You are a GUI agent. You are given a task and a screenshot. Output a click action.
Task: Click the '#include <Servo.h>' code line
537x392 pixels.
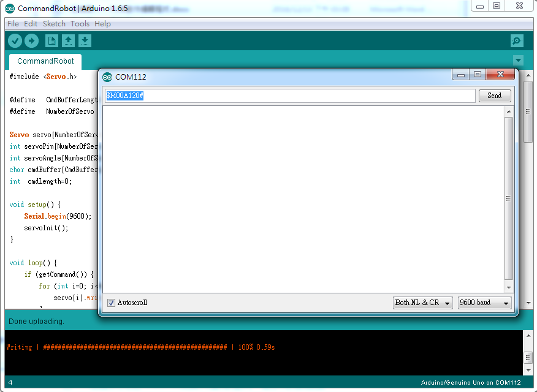tap(43, 77)
